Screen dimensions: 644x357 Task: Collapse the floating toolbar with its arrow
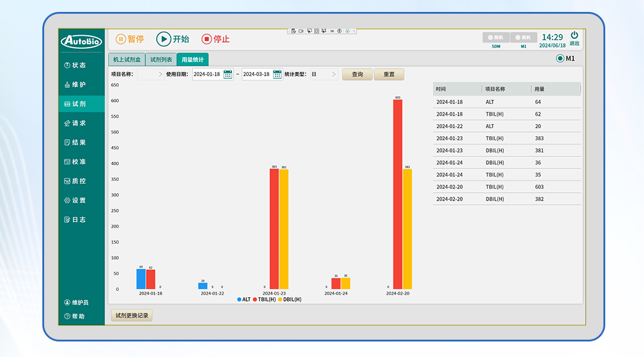click(x=354, y=31)
